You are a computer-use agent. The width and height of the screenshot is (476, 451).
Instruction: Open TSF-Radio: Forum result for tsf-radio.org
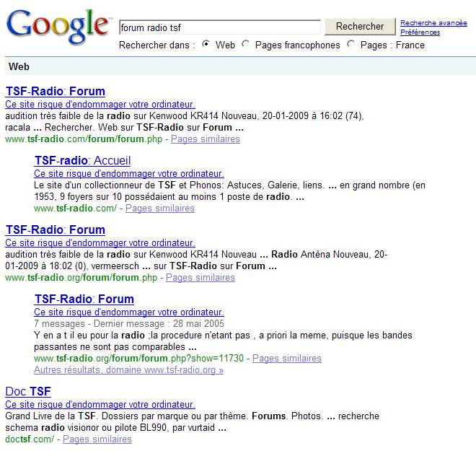click(56, 230)
